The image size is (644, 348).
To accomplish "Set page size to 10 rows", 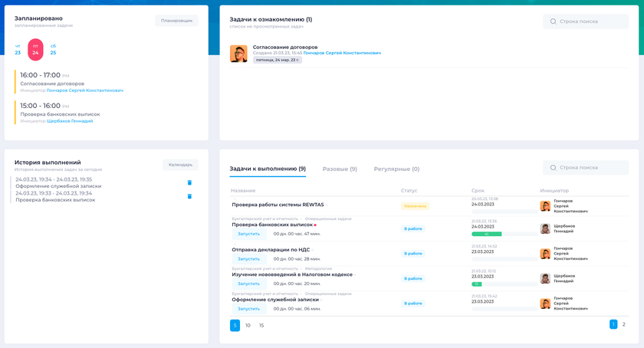I will point(248,326).
